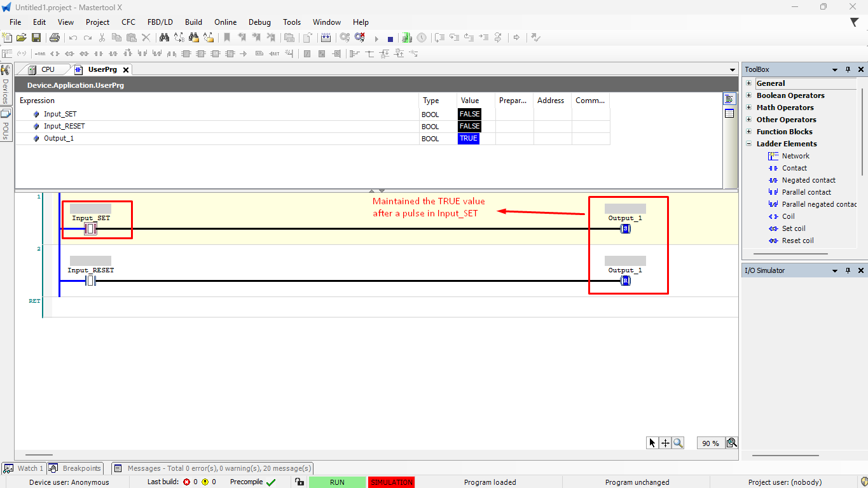This screenshot has height=488, width=868.
Task: Click the Print icon in the toolbar
Action: pyautogui.click(x=55, y=38)
